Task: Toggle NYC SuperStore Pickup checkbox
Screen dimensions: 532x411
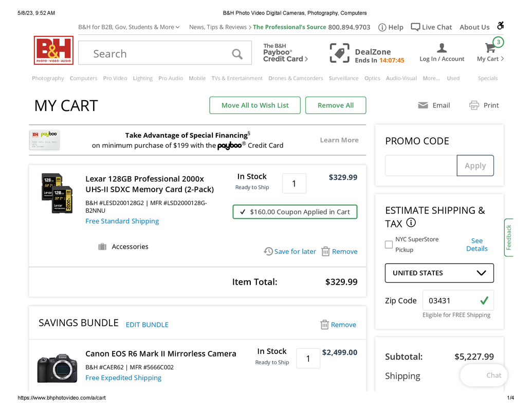Action: click(x=389, y=245)
